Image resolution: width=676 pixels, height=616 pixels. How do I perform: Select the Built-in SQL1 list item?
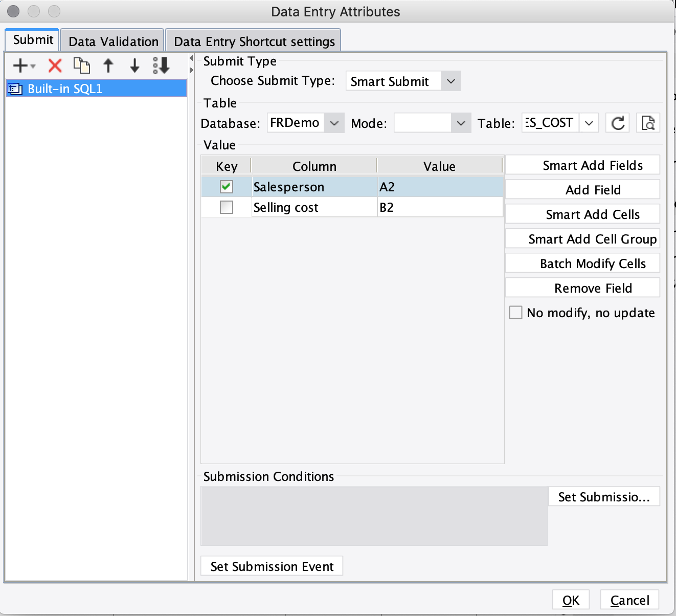pos(96,89)
